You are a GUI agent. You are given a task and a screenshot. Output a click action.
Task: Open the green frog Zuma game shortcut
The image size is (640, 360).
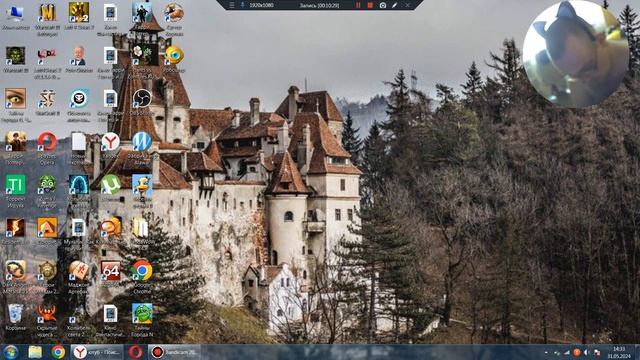pyautogui.click(x=47, y=184)
